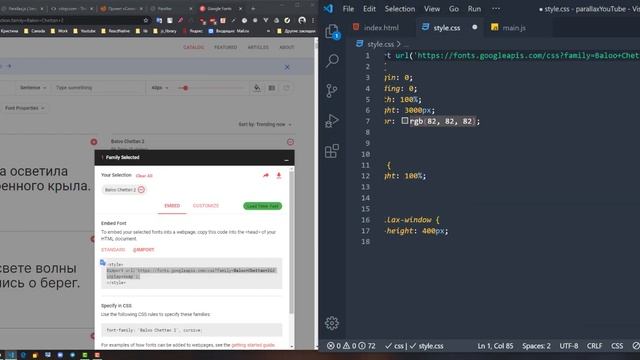The width and height of the screenshot is (640, 360).
Task: Click the Spaces: 2 indentation status entry
Action: tap(536, 346)
